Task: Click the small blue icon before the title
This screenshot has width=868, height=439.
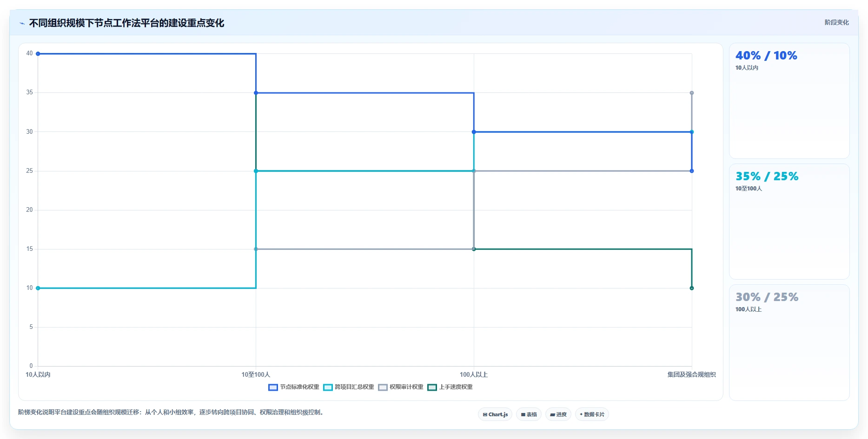Action: [x=22, y=23]
